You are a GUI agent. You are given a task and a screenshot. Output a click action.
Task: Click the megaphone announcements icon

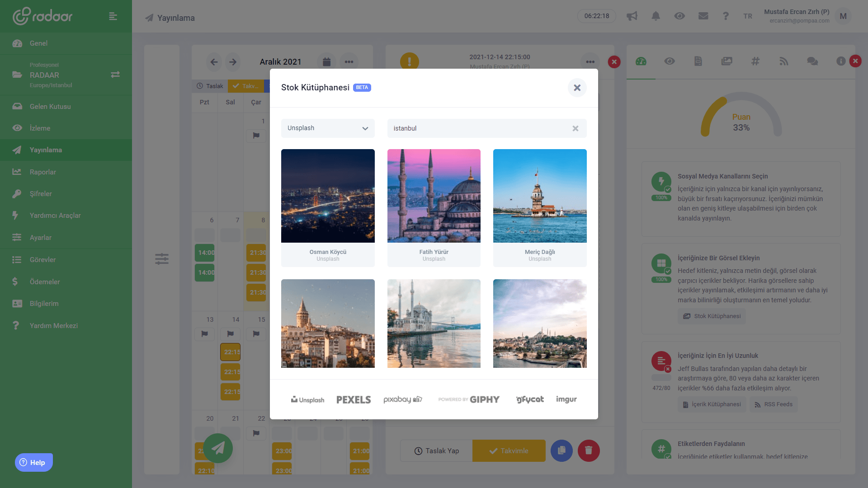(x=632, y=16)
